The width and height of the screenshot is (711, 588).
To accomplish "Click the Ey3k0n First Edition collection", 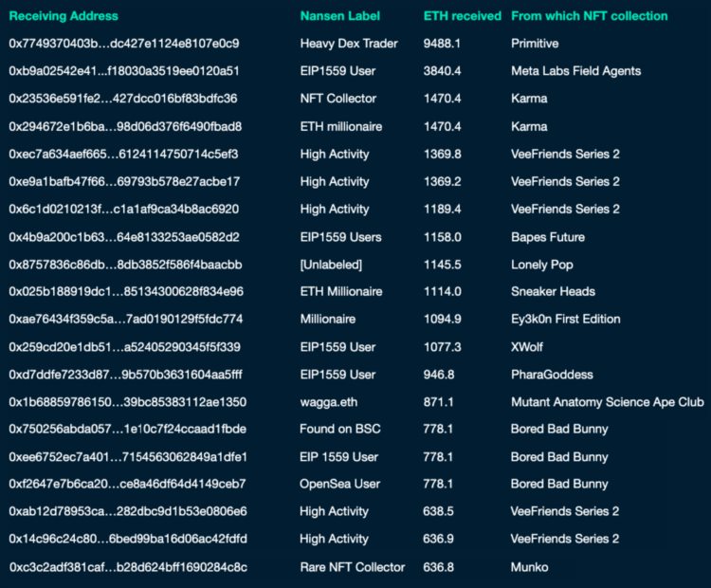I will (x=565, y=320).
